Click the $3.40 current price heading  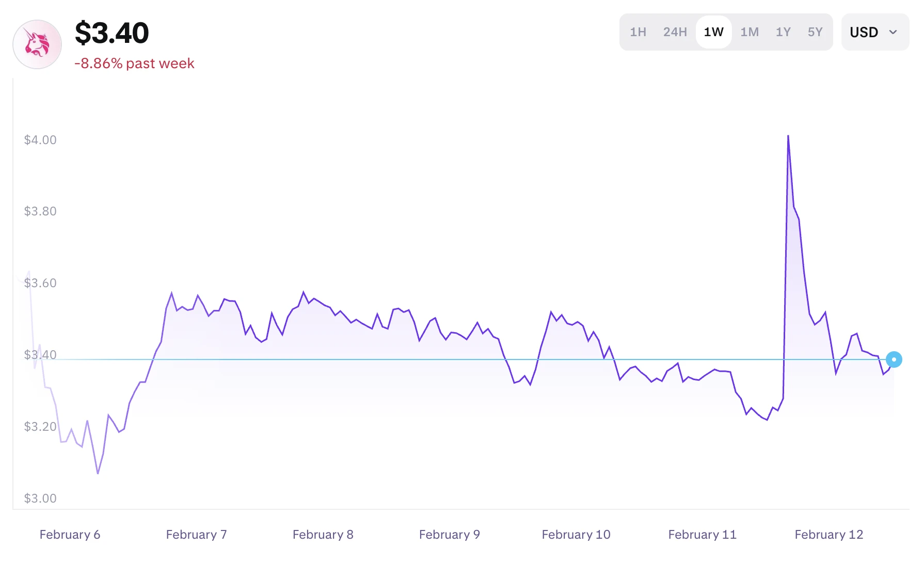point(111,33)
